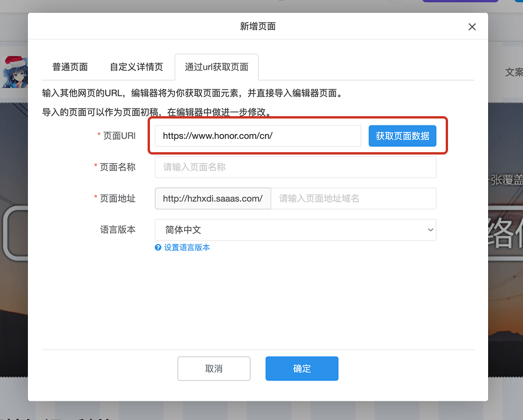The width and height of the screenshot is (523, 420).
Task: Close the 新增页面 dialog
Action: click(472, 26)
